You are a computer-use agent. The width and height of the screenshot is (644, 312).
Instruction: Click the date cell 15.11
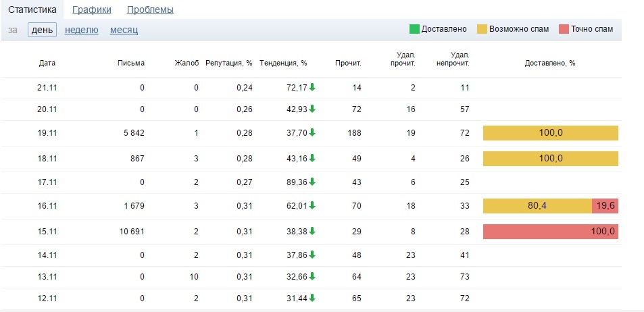point(47,232)
